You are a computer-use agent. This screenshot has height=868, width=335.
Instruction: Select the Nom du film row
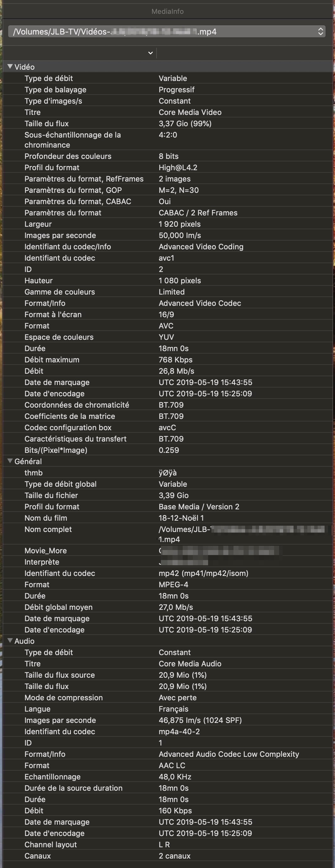[x=46, y=518]
